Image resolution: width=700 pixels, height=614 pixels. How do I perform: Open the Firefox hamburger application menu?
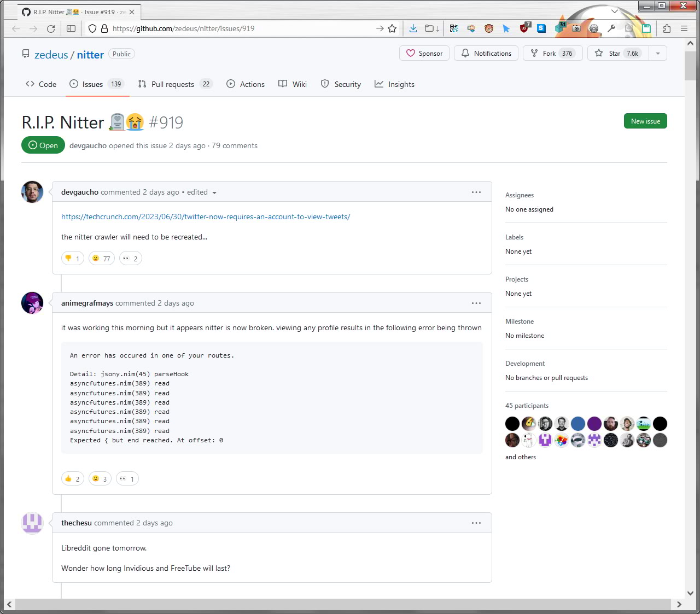[x=684, y=28]
